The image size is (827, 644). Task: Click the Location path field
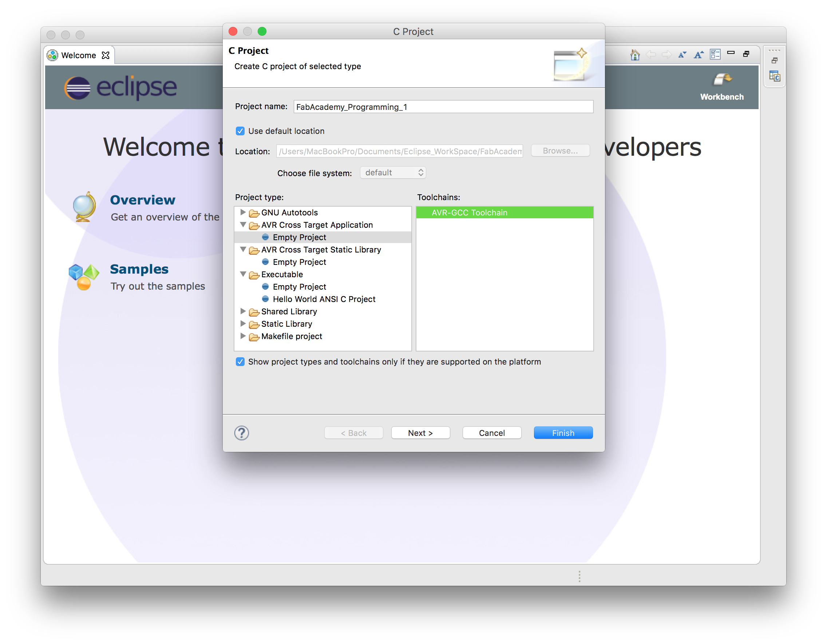pos(399,151)
